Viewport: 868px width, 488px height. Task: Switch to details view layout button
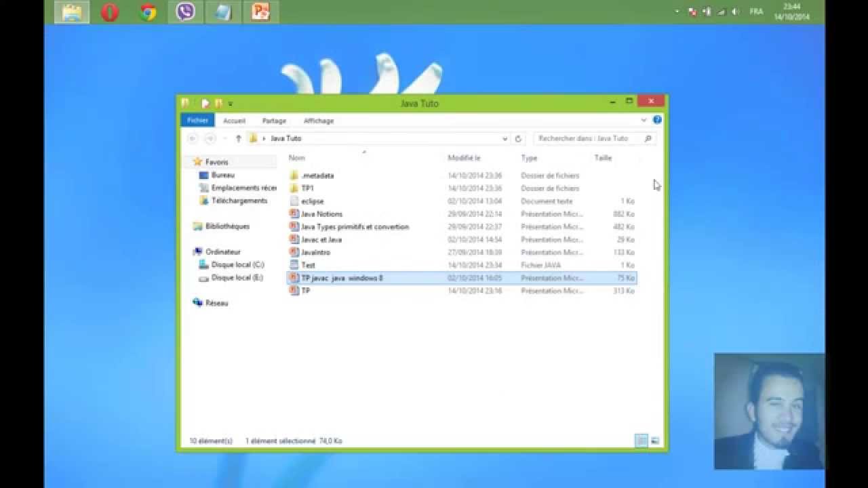pos(642,441)
